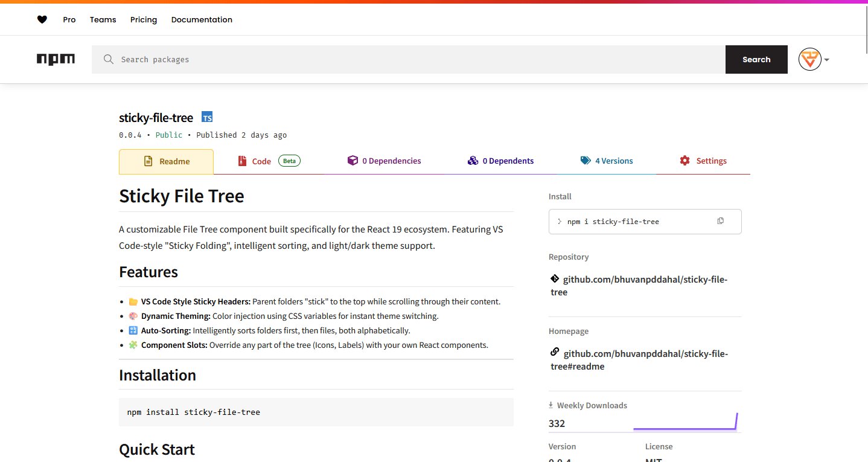Open the Documentation link
The height and width of the screenshot is (462, 868).
202,19
